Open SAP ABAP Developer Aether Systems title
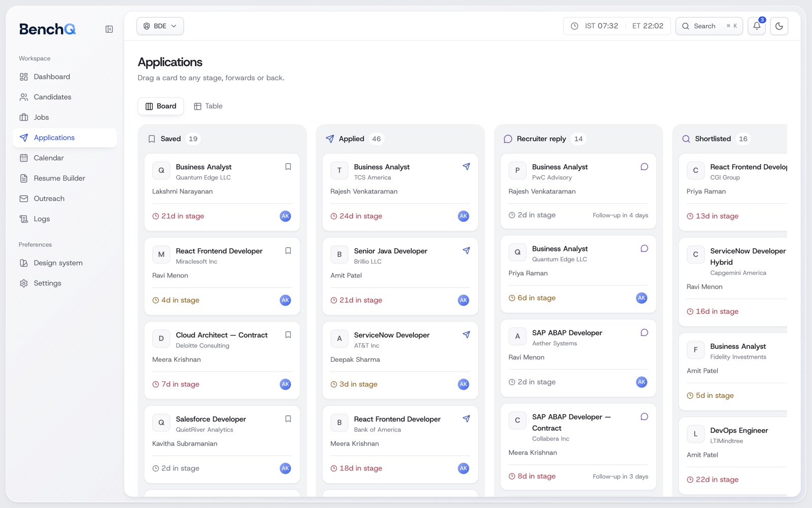 coord(567,333)
